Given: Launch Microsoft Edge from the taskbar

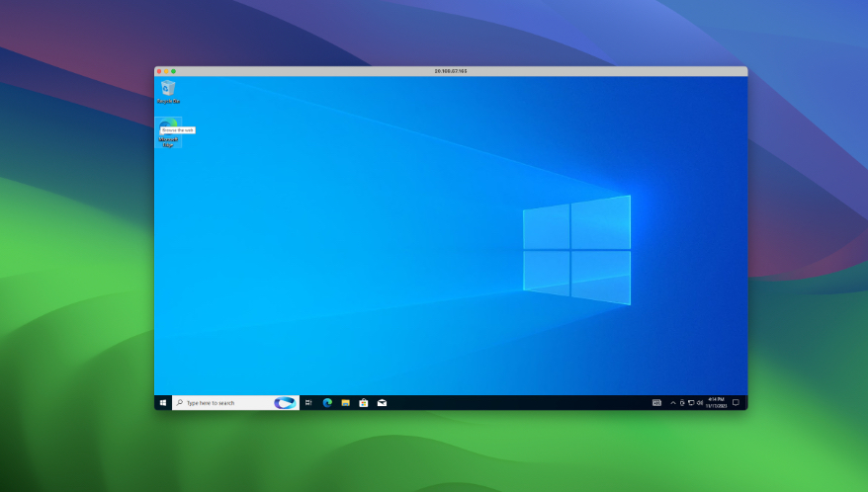Looking at the screenshot, I should (327, 403).
